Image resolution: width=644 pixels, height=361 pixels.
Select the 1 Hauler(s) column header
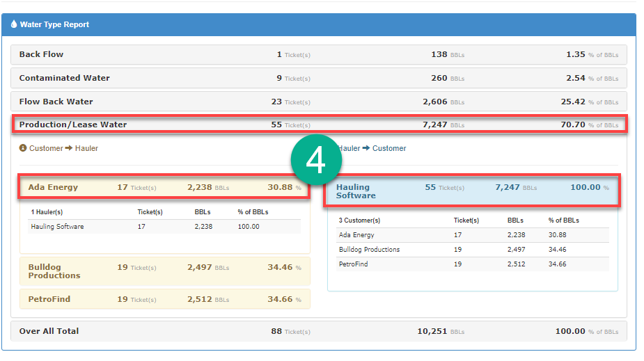point(47,211)
